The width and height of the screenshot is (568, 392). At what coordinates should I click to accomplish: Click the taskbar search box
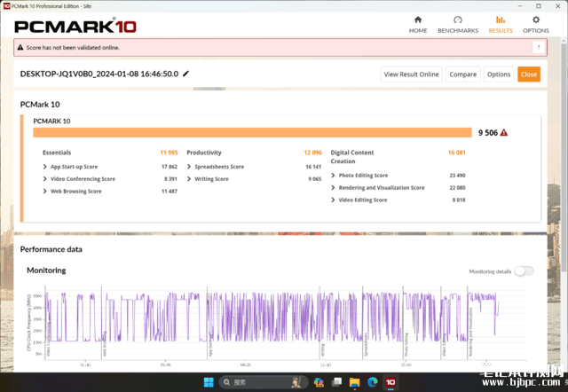tap(264, 382)
